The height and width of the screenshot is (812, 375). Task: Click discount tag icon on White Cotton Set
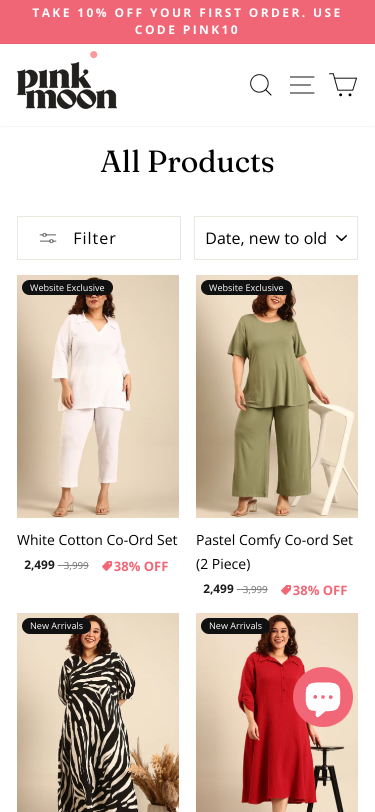tap(107, 566)
